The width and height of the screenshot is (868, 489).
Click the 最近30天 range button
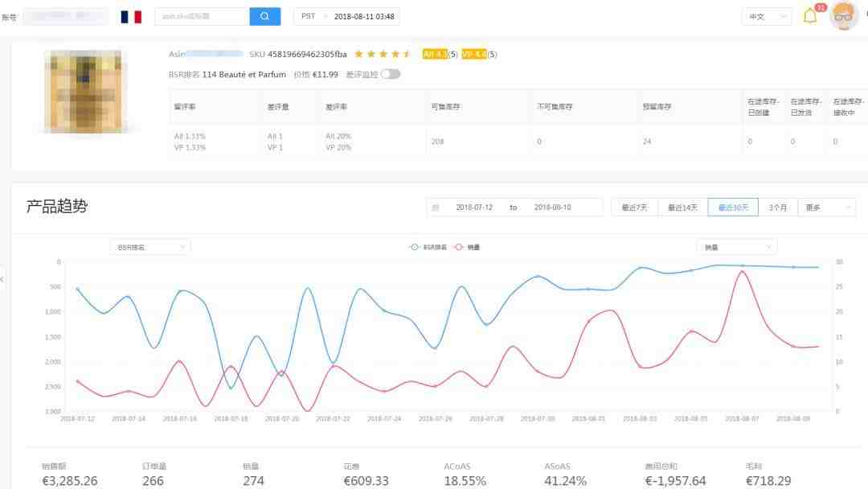(x=732, y=208)
